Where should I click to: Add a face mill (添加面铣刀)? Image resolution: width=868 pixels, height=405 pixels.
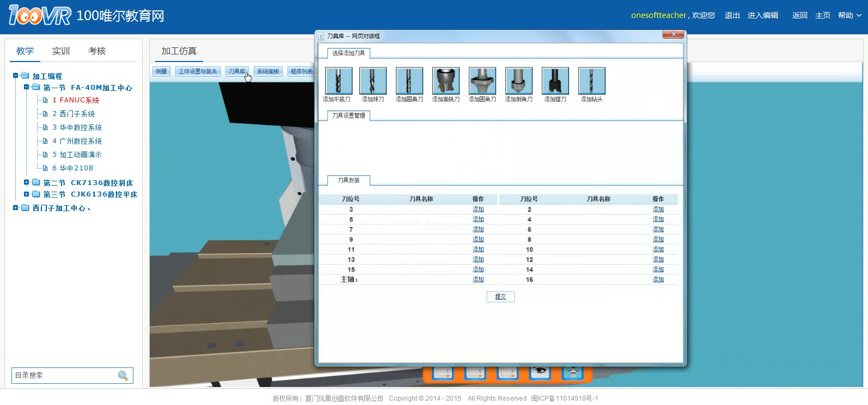[446, 81]
